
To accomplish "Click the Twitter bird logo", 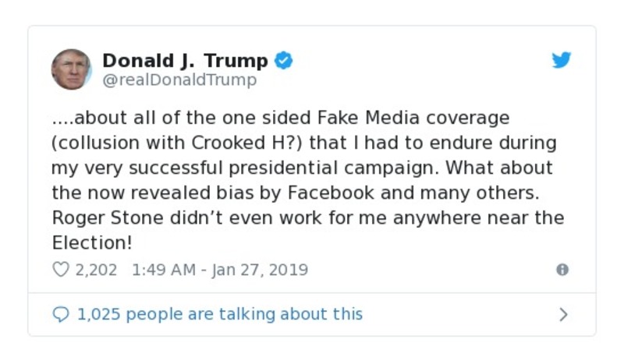I will point(562,60).
